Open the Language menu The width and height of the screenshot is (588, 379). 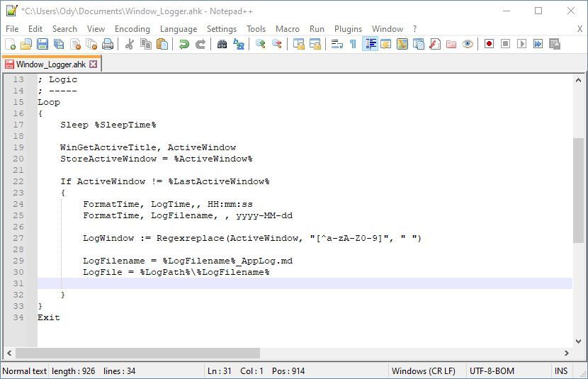(178, 29)
